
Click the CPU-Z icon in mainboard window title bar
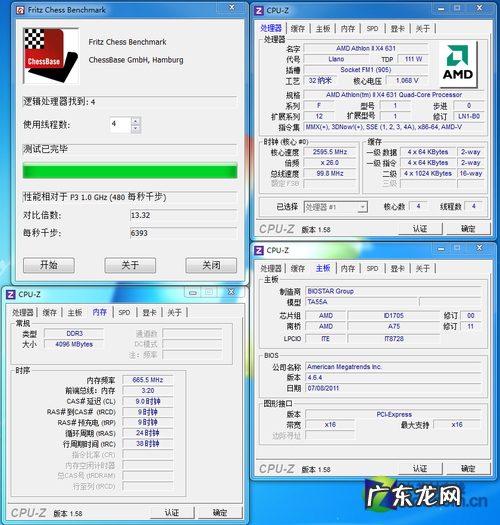259,250
